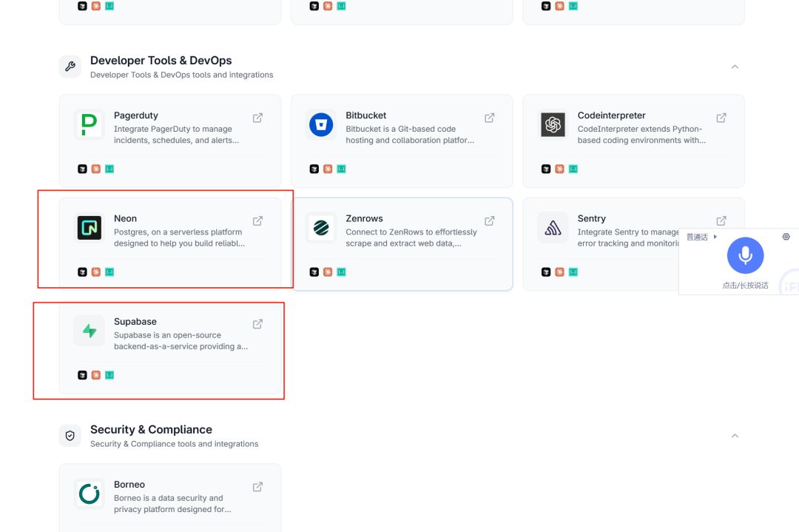Open the Sentry card title

592,218
